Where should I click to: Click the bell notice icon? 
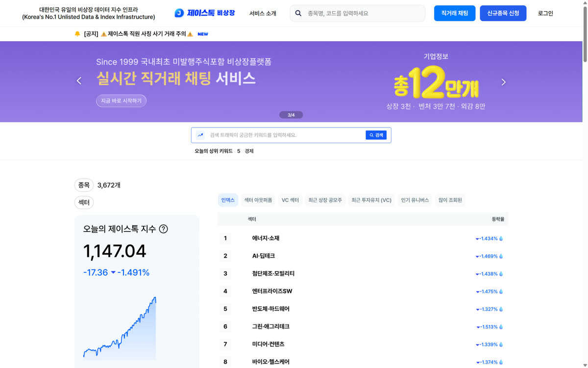[77, 34]
